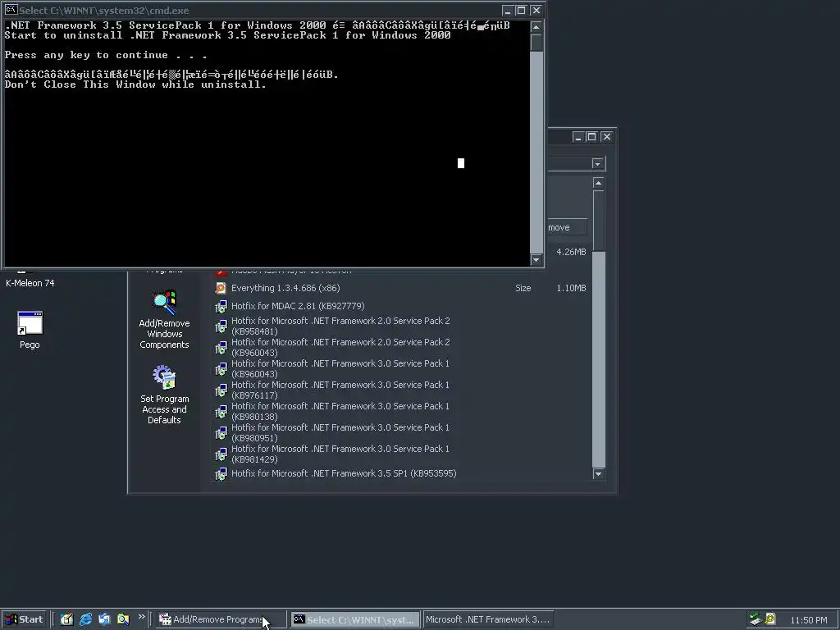Open the Start menu
Image resolution: width=840 pixels, height=630 pixels.
(25, 619)
